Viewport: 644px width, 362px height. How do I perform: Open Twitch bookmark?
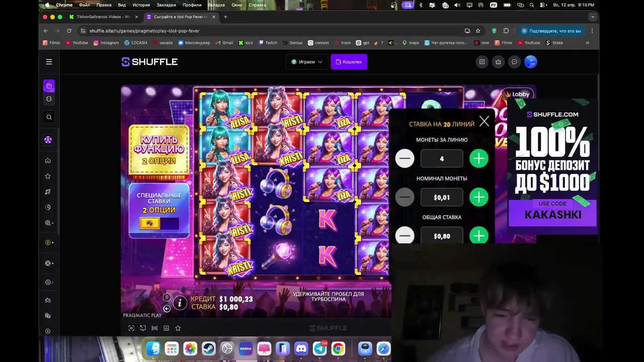tap(268, 43)
